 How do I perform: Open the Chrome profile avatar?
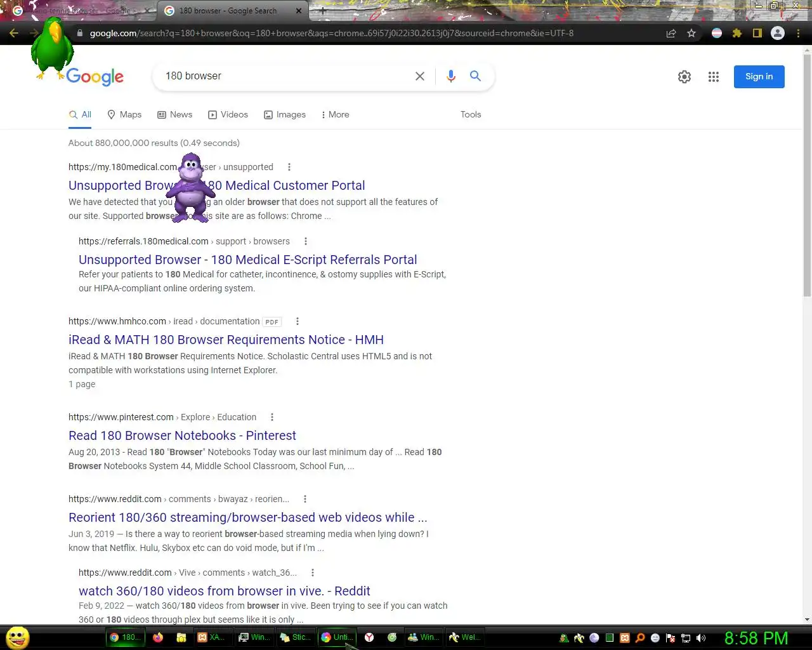pyautogui.click(x=778, y=33)
